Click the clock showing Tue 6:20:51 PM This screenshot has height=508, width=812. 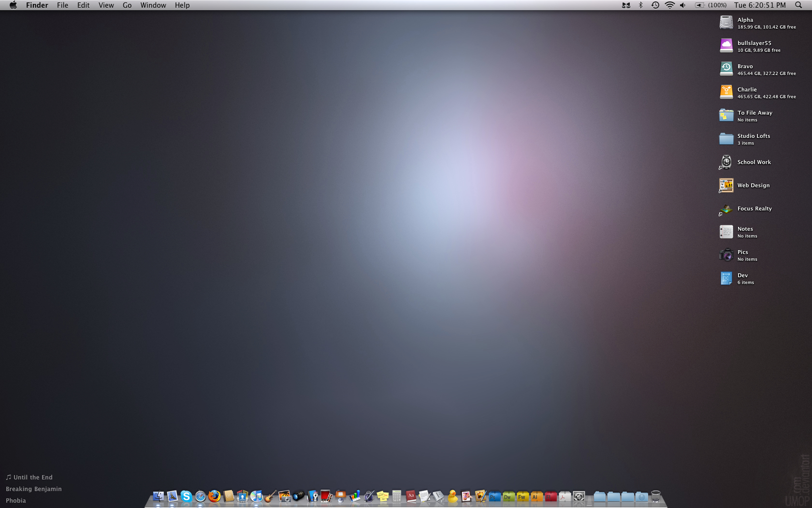[760, 5]
